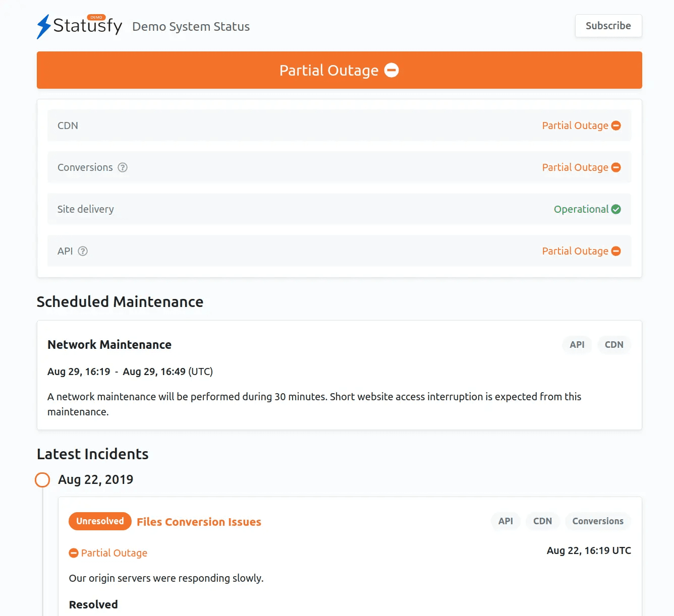This screenshot has width=674, height=616.
Task: Click the CDN partial outage status icon
Action: [616, 126]
